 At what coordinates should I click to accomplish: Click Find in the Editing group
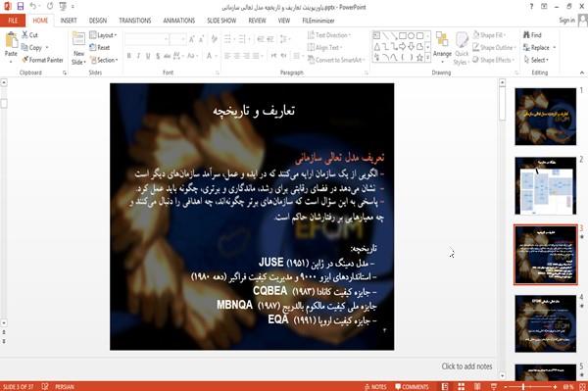tap(532, 35)
